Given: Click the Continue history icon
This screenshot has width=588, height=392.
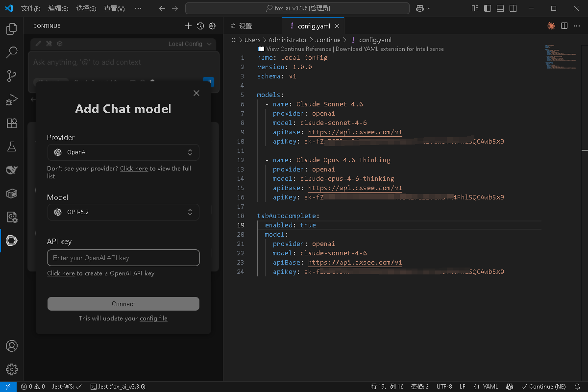Looking at the screenshot, I should click(x=200, y=26).
